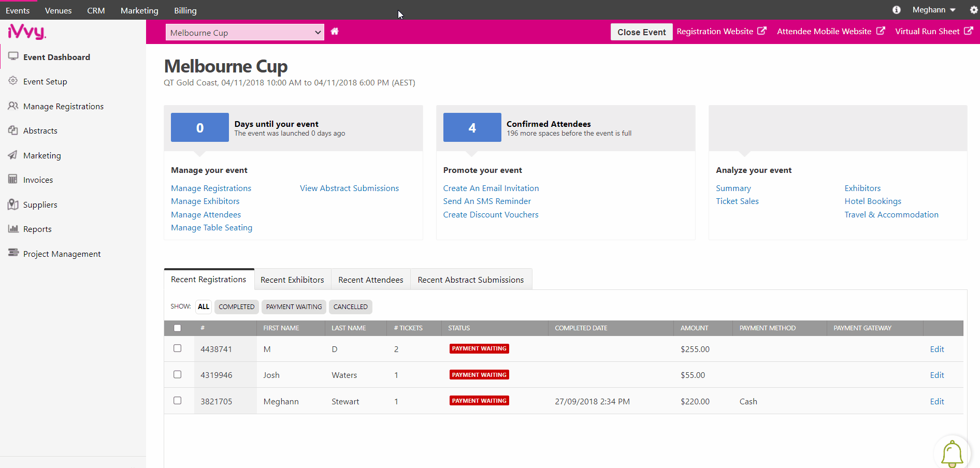Click the Event Dashboard monitor icon
Viewport: 980px width, 468px height.
(13, 56)
